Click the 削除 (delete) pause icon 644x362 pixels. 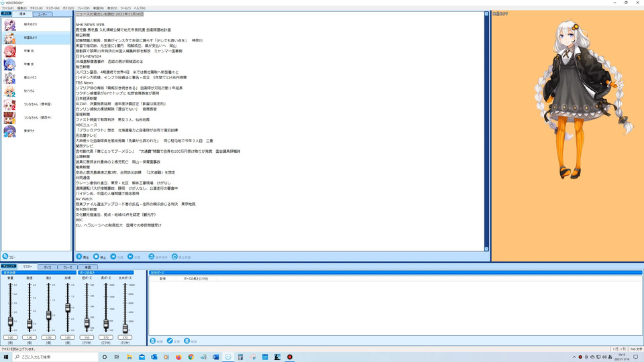[x=187, y=341]
